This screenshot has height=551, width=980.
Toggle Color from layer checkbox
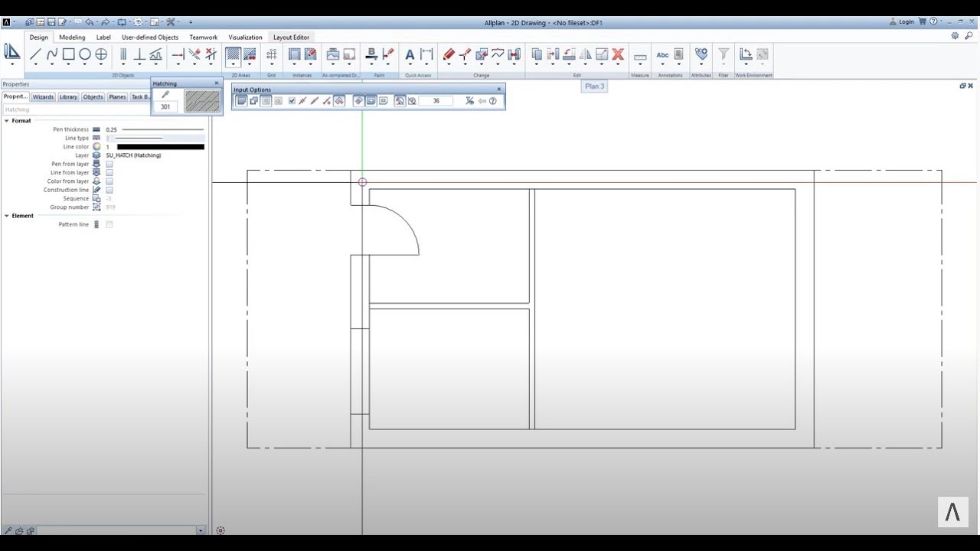coord(109,181)
